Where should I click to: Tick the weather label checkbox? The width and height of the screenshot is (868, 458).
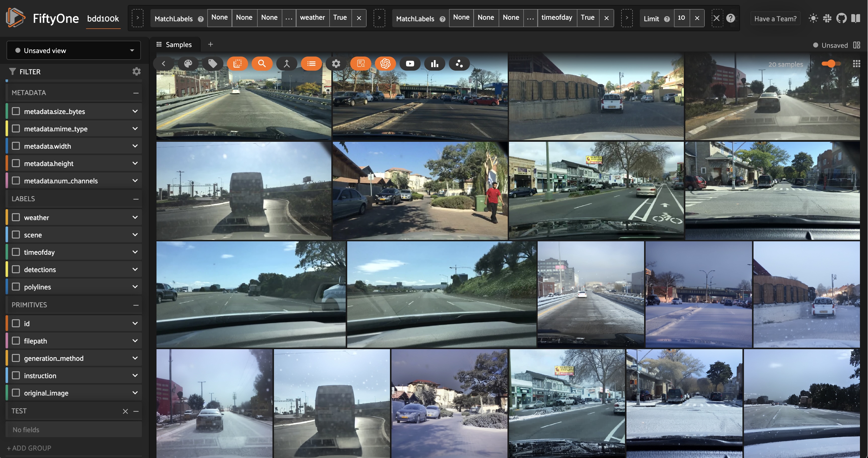click(x=16, y=217)
